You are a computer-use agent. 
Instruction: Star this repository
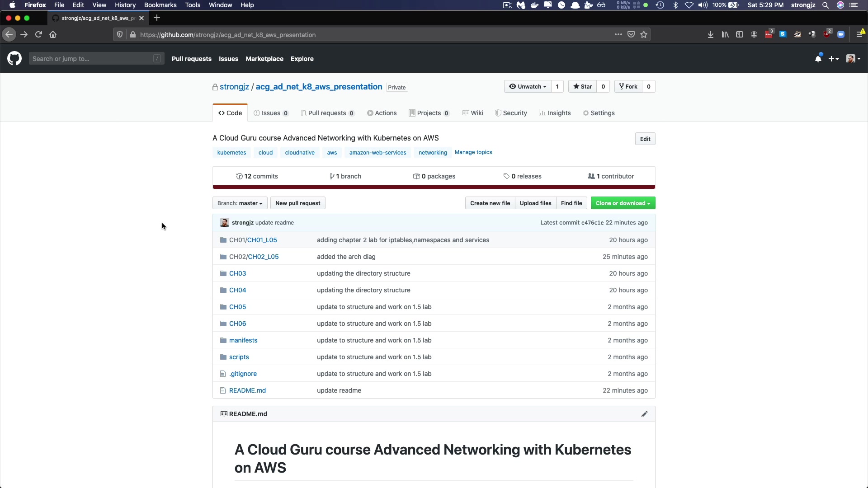582,87
